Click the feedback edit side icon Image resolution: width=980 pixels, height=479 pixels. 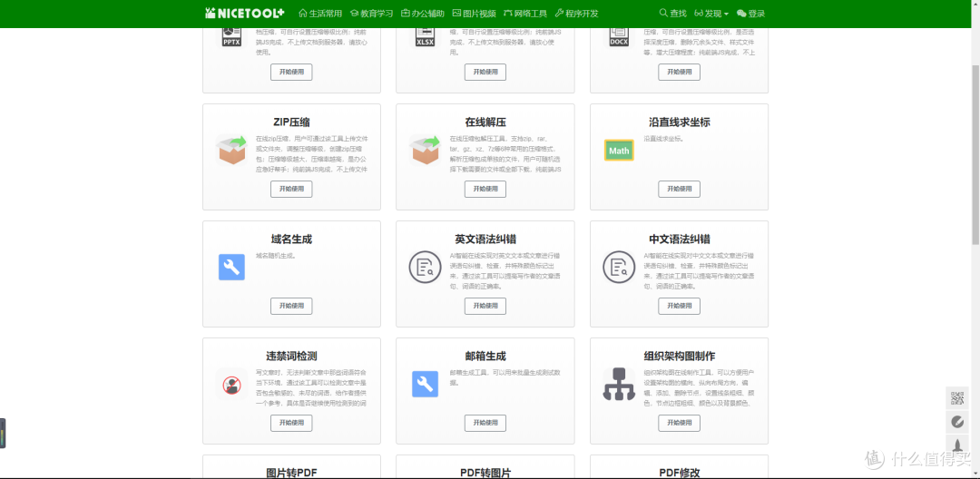click(957, 422)
